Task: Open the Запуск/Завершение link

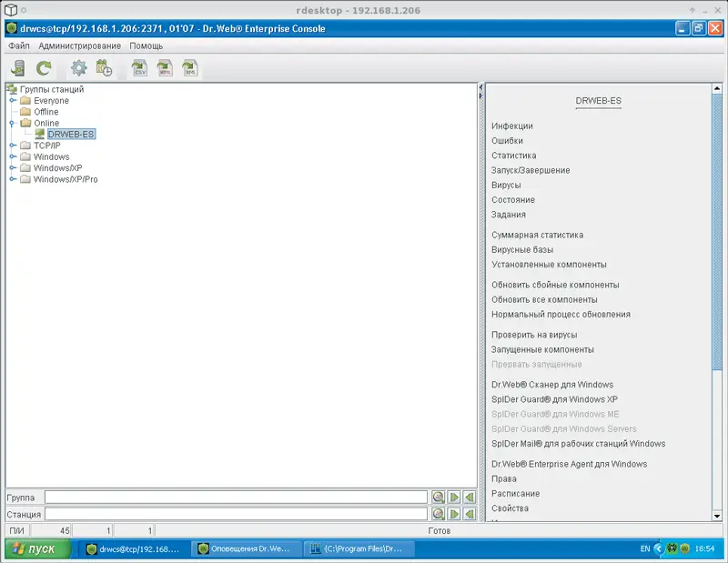Action: coord(531,170)
